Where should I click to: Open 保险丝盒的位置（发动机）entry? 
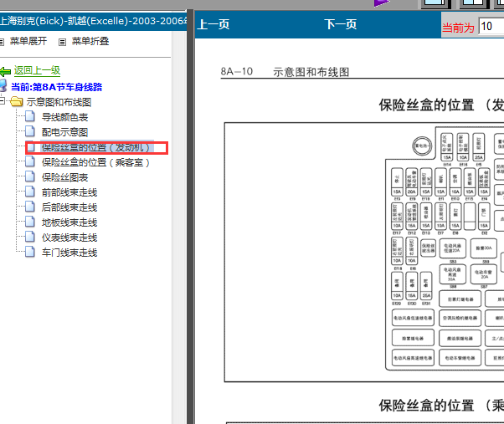[95, 147]
